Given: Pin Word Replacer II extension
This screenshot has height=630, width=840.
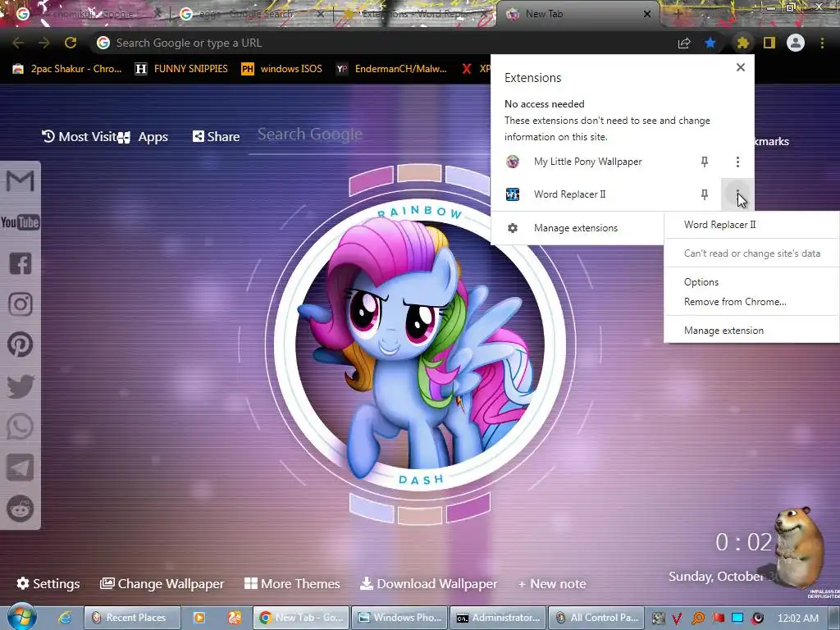Looking at the screenshot, I should (705, 194).
